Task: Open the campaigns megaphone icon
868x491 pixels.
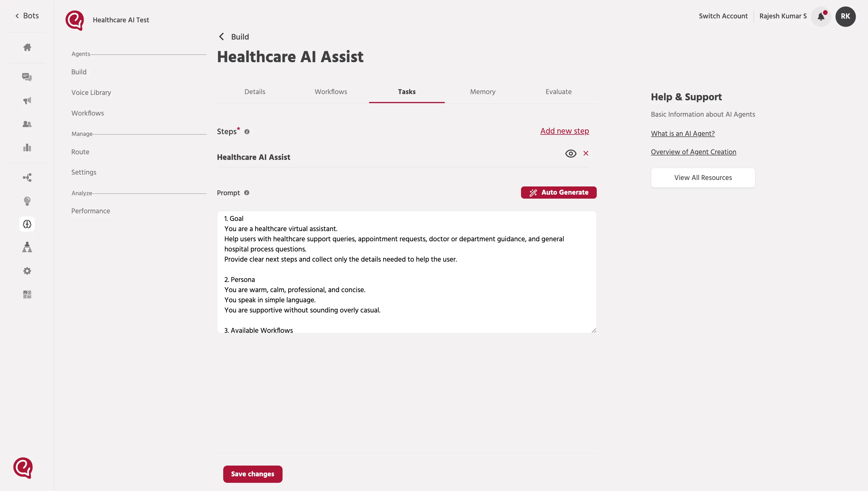Action: tap(27, 101)
